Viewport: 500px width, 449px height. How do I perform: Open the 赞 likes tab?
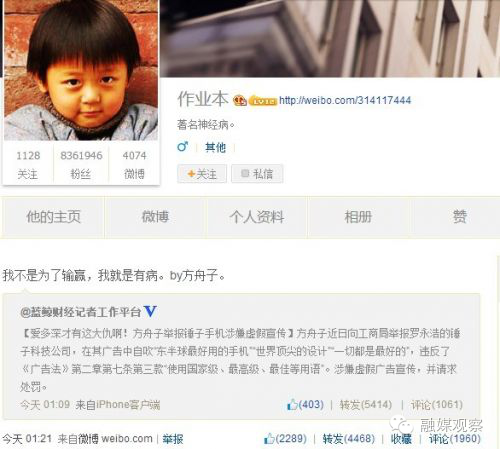click(x=459, y=217)
